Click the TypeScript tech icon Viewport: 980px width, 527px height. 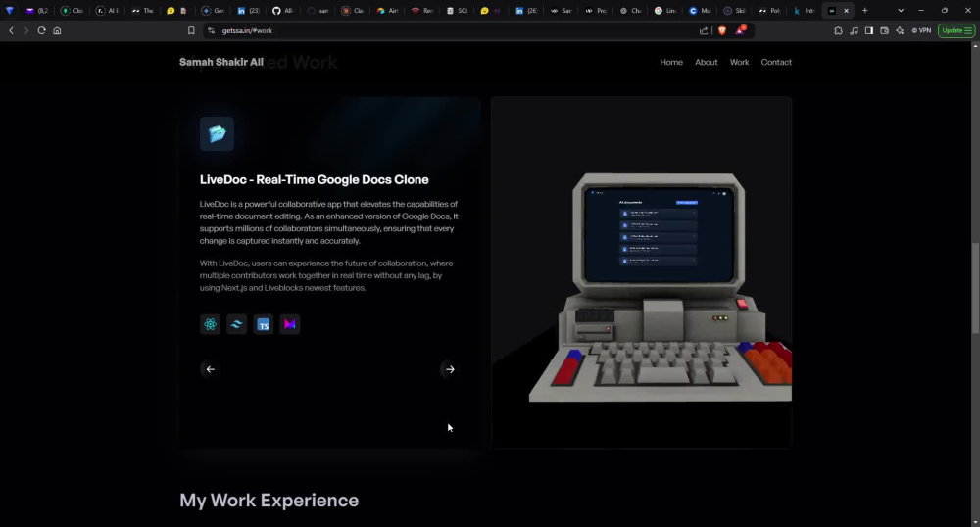[x=263, y=324]
